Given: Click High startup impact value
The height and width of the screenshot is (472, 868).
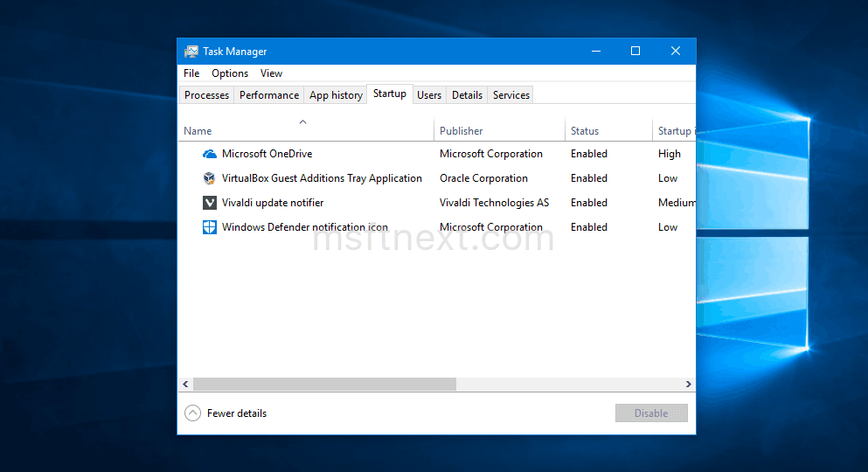Looking at the screenshot, I should pos(670,154).
